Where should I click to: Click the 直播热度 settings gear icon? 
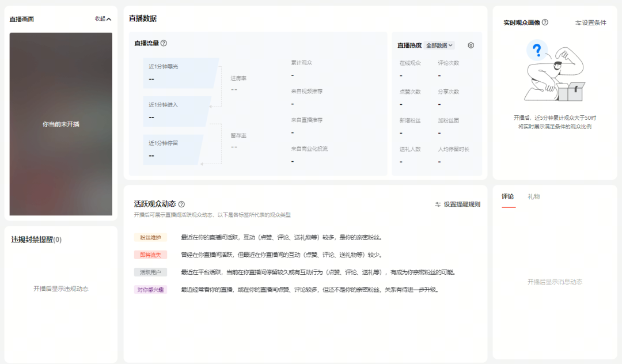coord(470,45)
